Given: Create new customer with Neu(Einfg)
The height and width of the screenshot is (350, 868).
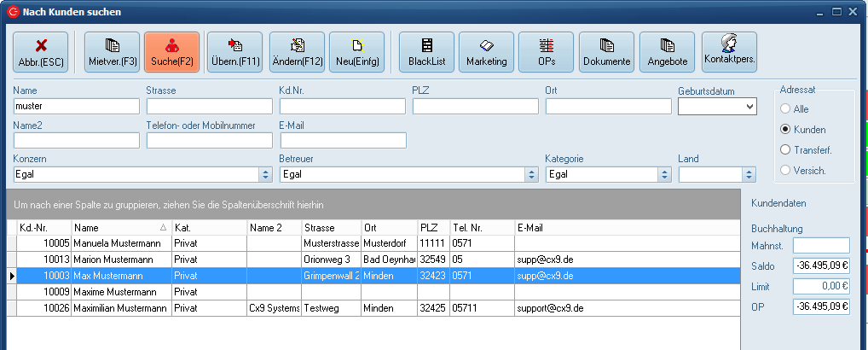Looking at the screenshot, I should (x=356, y=52).
